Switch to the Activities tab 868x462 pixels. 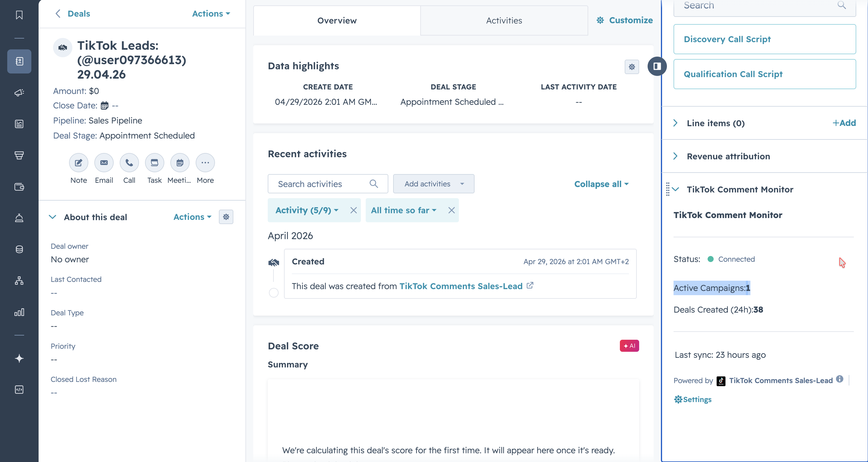[504, 20]
